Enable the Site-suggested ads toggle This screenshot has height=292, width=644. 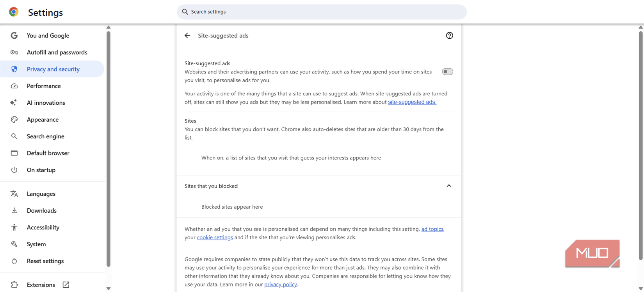click(x=447, y=71)
